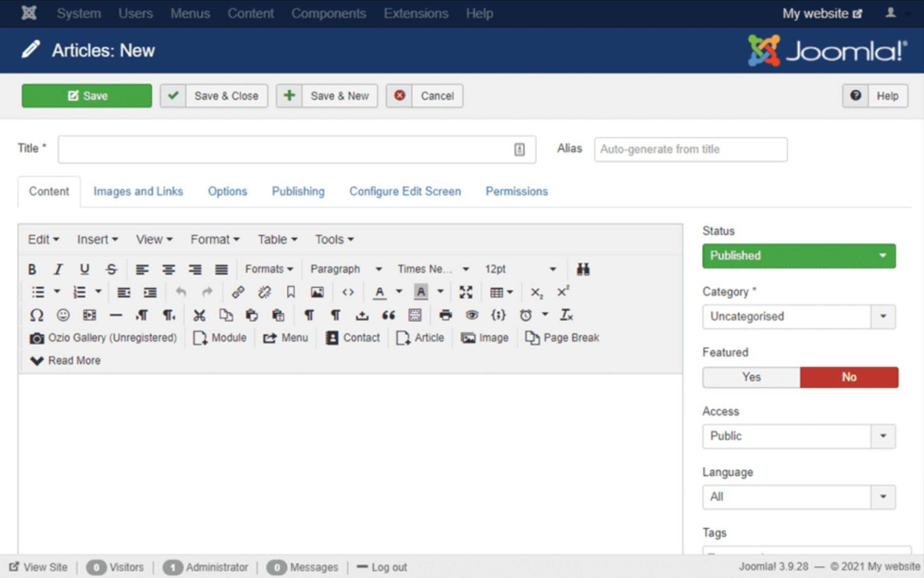Click the print icon in editor toolbar

445,315
